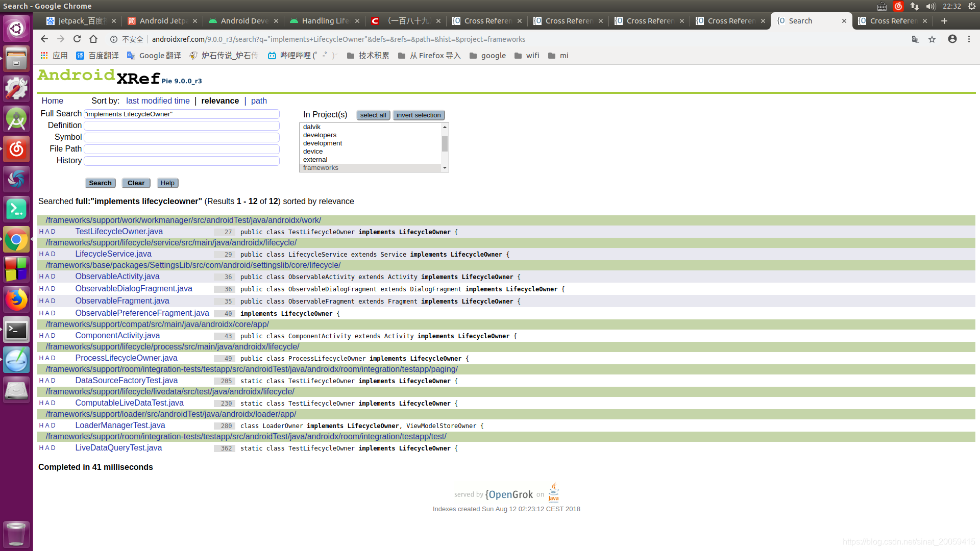Click inside the Full Search input field
This screenshot has height=551, width=980.
point(181,114)
